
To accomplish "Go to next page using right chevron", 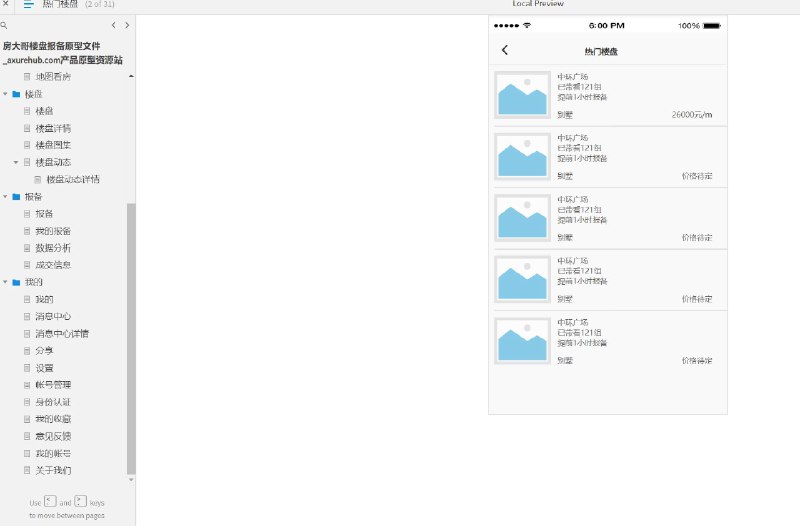I will pos(127,25).
